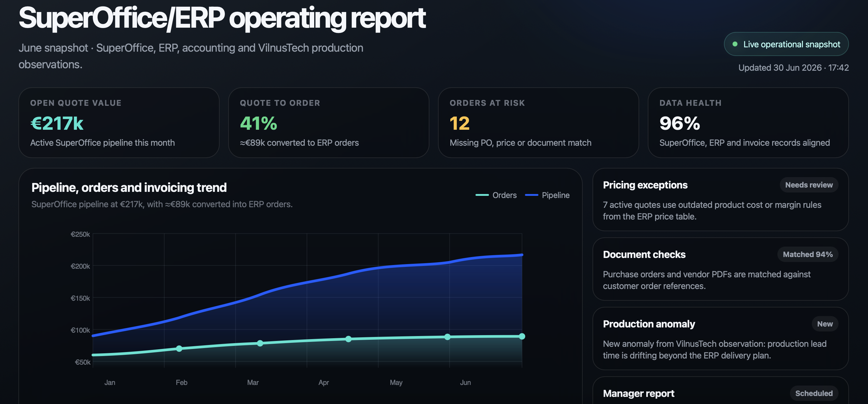The image size is (868, 404).
Task: Click the Updated 30 Jun 2026 timestamp
Action: (793, 68)
